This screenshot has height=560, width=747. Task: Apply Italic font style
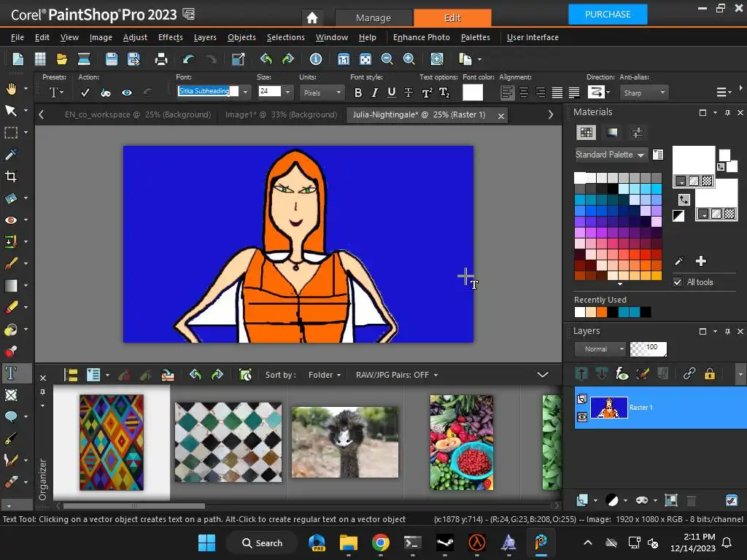(x=374, y=93)
